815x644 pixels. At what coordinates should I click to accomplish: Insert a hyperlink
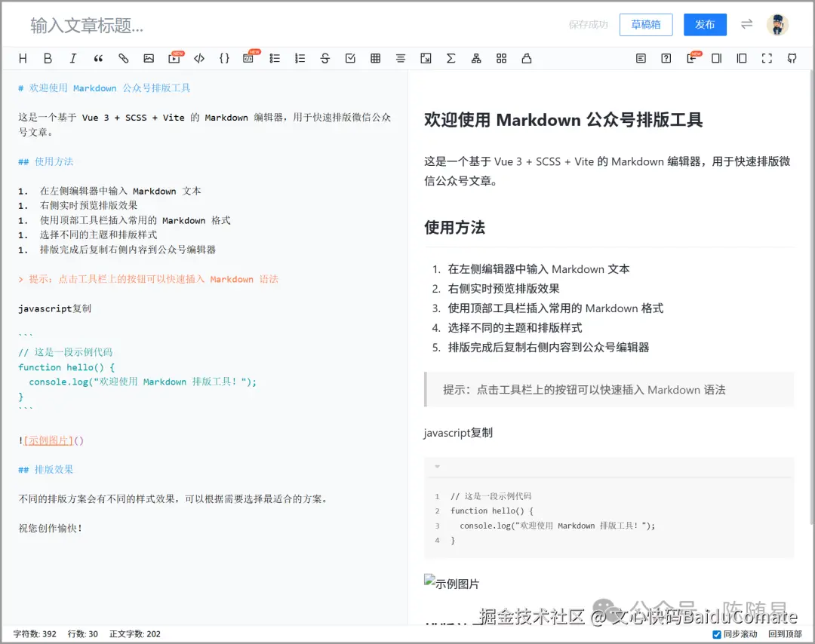[x=124, y=59]
